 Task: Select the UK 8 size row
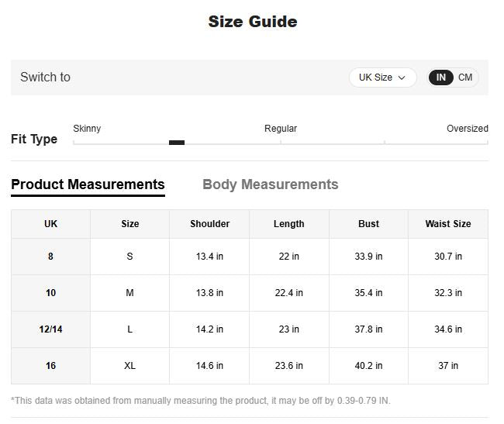point(50,257)
